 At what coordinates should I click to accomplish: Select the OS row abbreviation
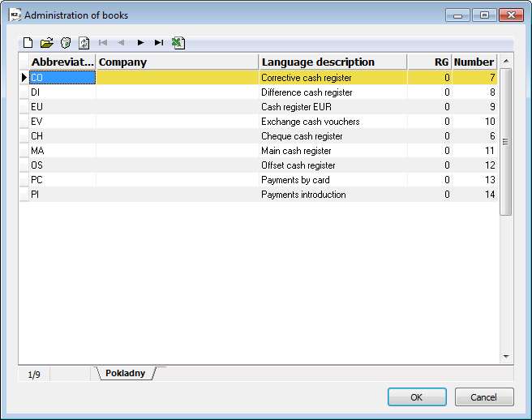[x=62, y=165]
